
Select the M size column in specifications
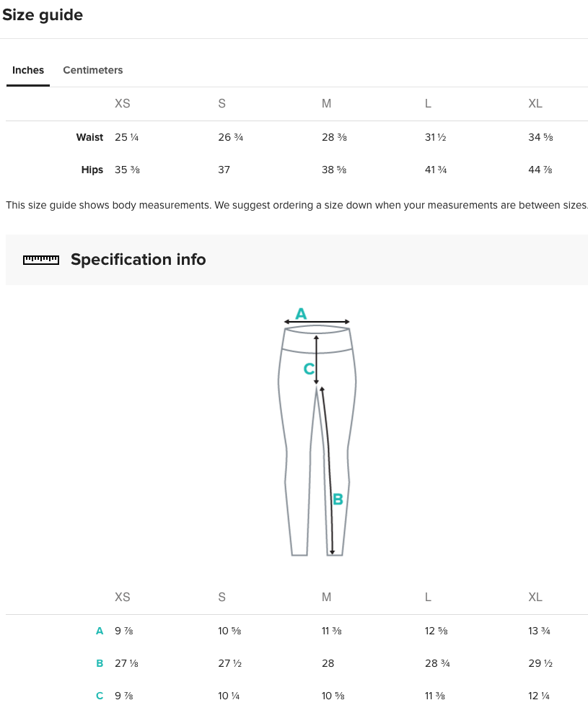click(326, 597)
